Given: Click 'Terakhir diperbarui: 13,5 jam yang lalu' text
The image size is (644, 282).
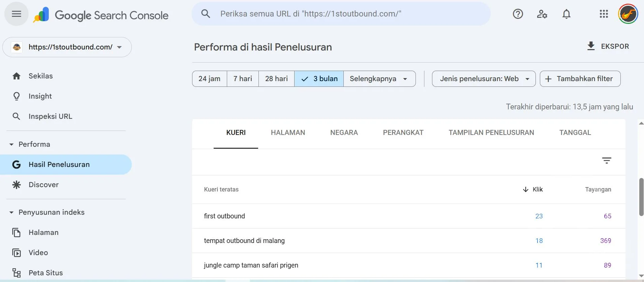Looking at the screenshot, I should 570,107.
